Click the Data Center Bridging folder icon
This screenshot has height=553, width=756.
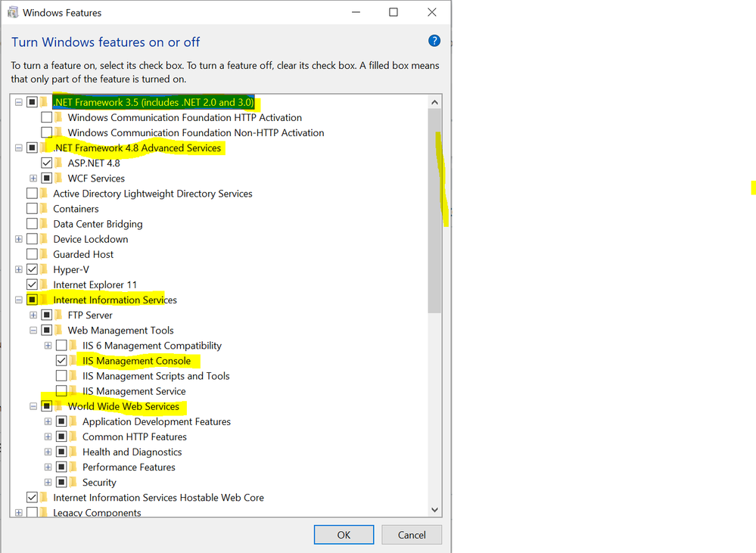tap(45, 224)
